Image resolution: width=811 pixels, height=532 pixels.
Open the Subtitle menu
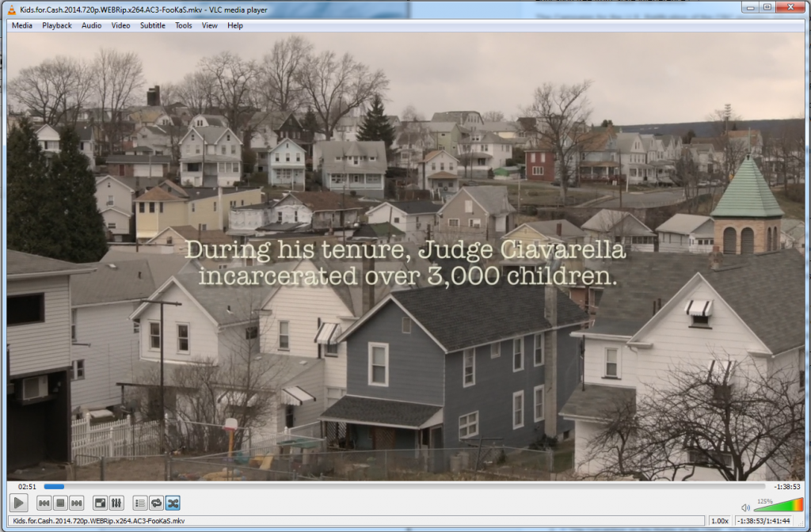[153, 25]
